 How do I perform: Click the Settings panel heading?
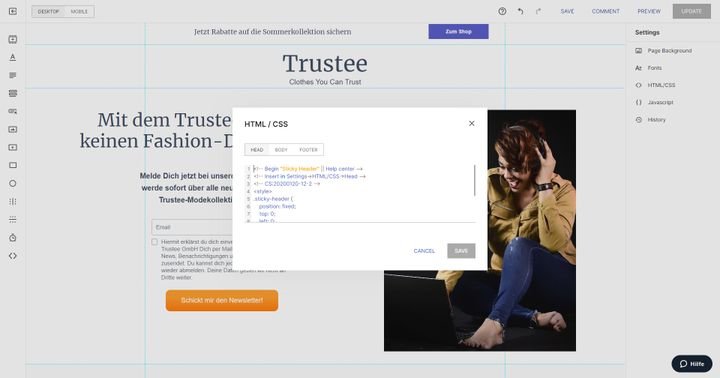click(647, 33)
